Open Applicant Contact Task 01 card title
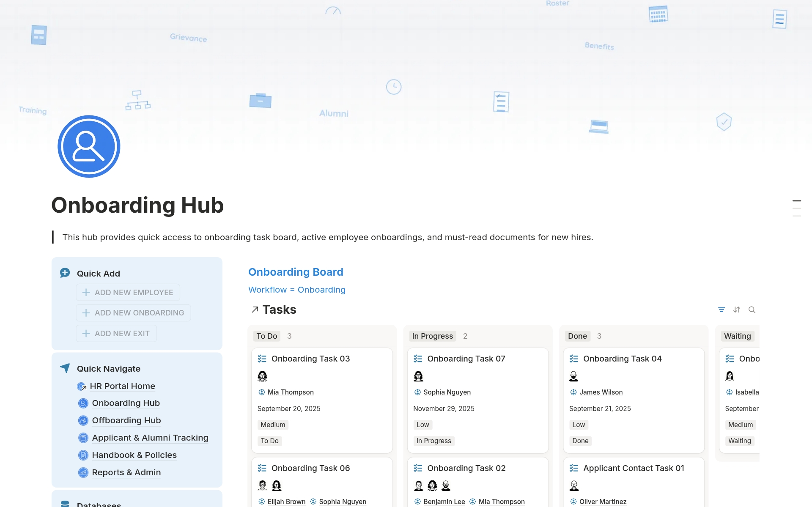The height and width of the screenshot is (507, 812). click(634, 468)
